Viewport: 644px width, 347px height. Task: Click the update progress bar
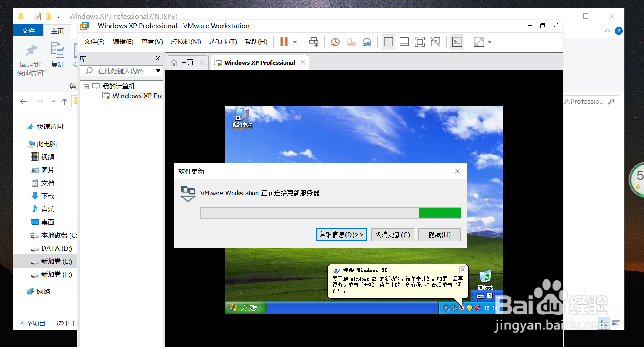point(331,213)
